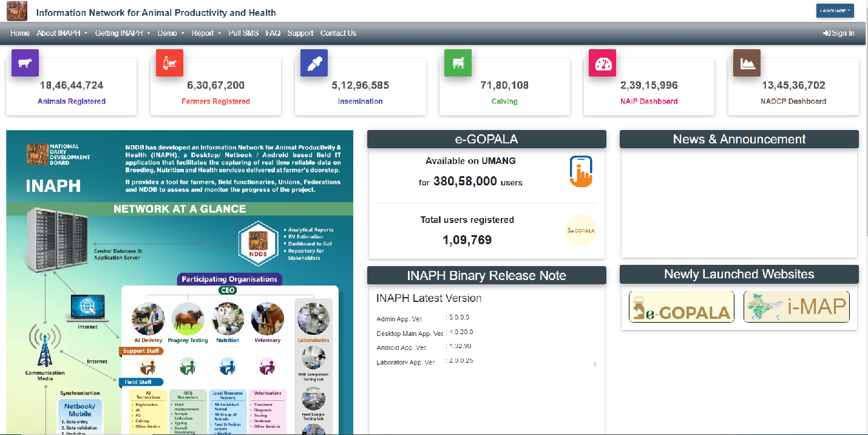Screen dimensions: 868x435
Task: Click the Newly Launched Websites header
Action: coord(739,274)
